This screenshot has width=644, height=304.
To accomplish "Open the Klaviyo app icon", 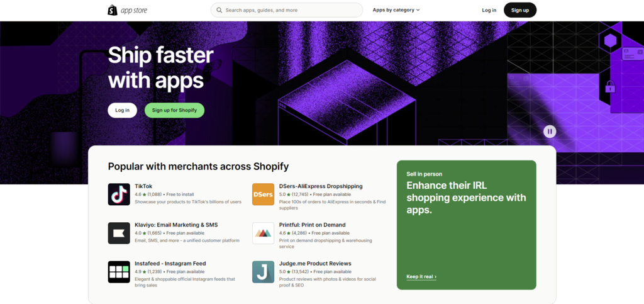I will 119,233.
